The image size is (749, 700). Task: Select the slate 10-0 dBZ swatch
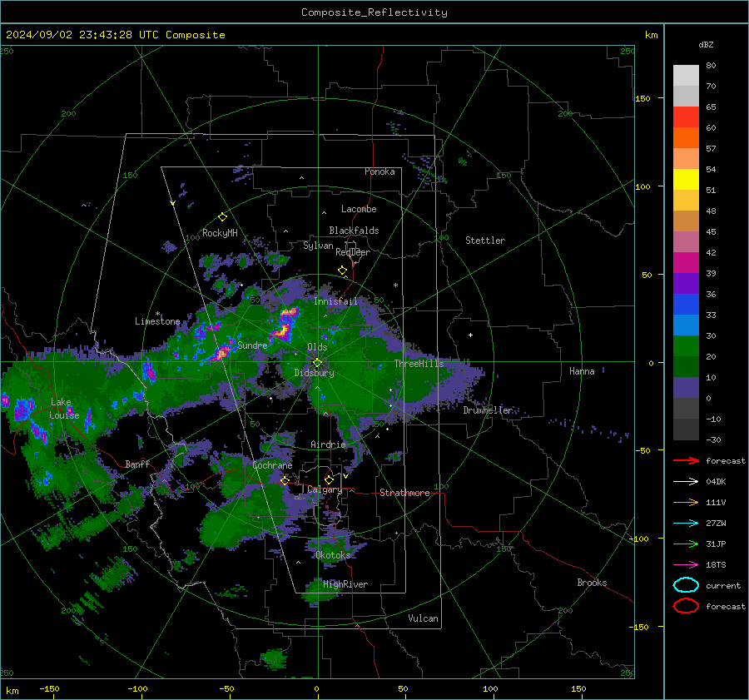click(686, 387)
